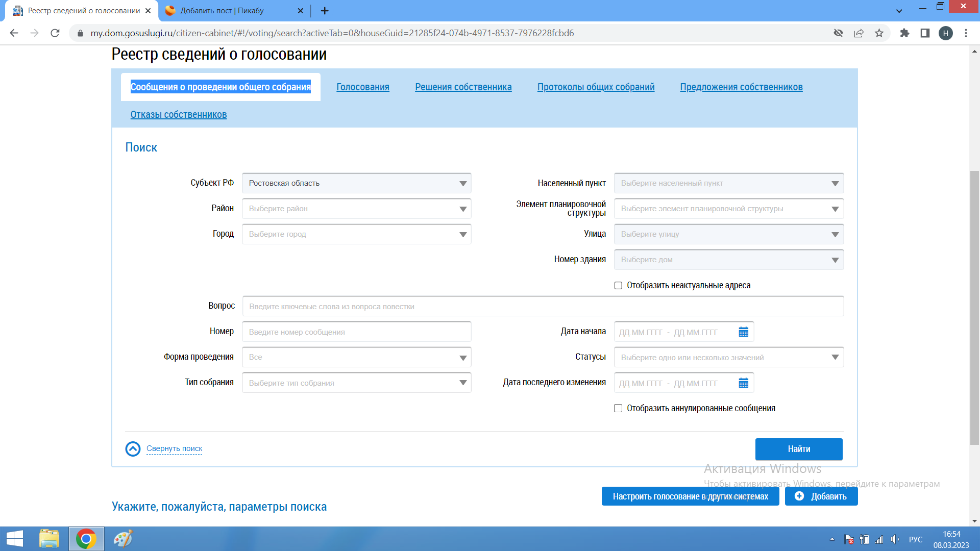The height and width of the screenshot is (551, 980).
Task: Open Элемент планировочной структуры dropdown
Action: pos(728,209)
